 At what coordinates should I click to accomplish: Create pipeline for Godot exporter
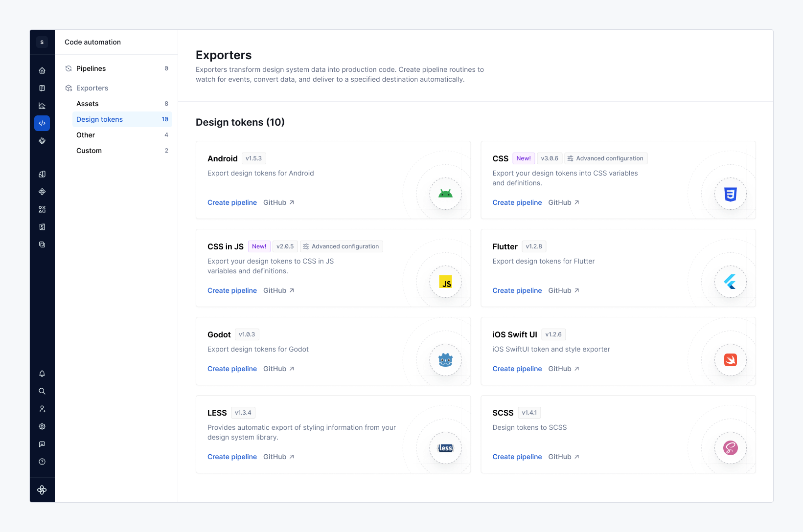point(232,369)
